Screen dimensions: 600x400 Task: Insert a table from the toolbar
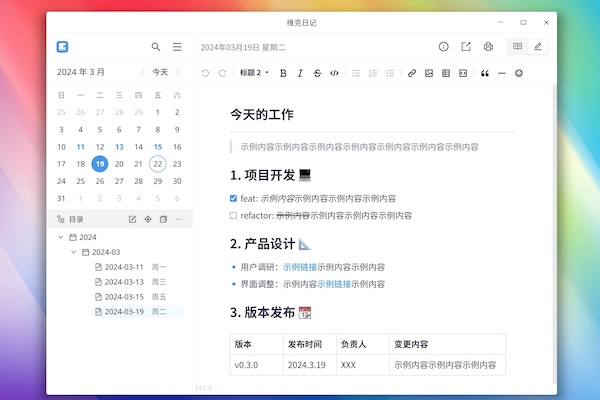click(446, 73)
